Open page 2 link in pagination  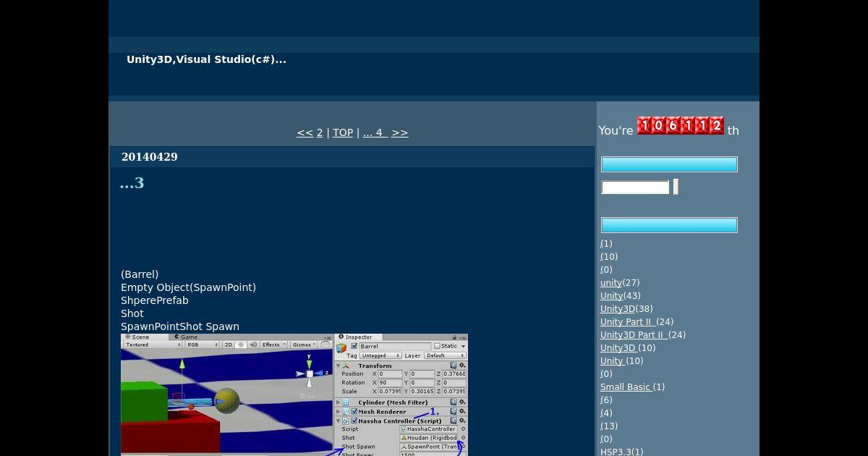click(319, 132)
